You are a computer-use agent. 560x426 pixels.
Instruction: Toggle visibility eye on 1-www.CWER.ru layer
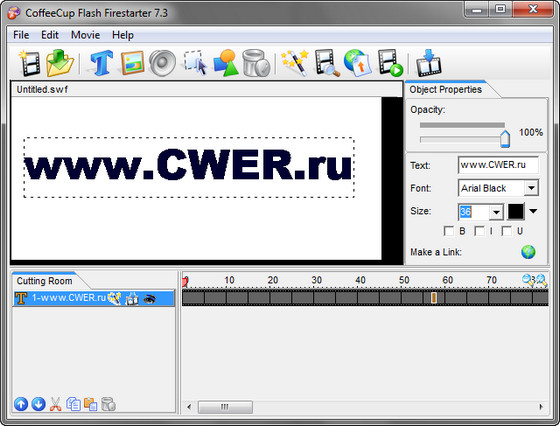coord(149,299)
